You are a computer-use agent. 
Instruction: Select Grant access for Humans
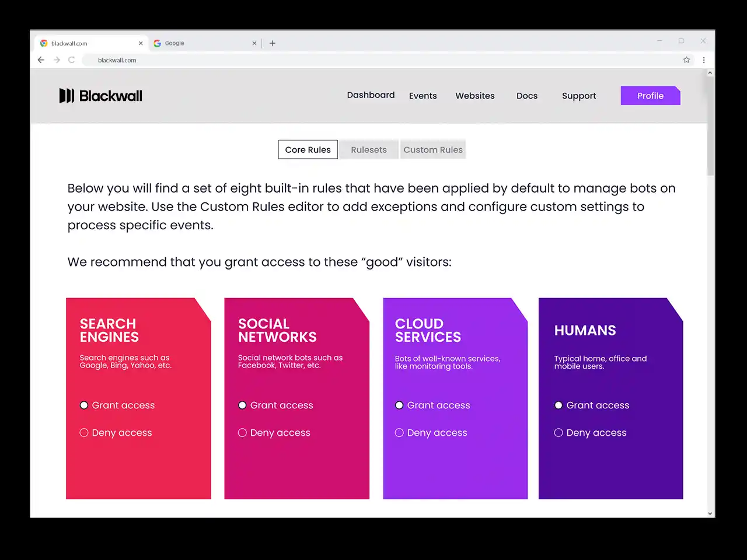click(558, 405)
